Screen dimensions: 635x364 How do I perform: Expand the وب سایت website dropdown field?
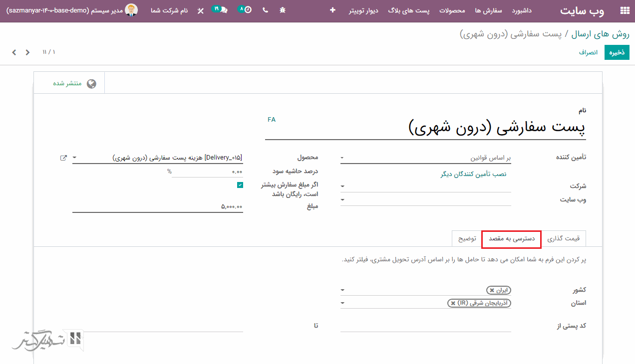click(x=342, y=200)
